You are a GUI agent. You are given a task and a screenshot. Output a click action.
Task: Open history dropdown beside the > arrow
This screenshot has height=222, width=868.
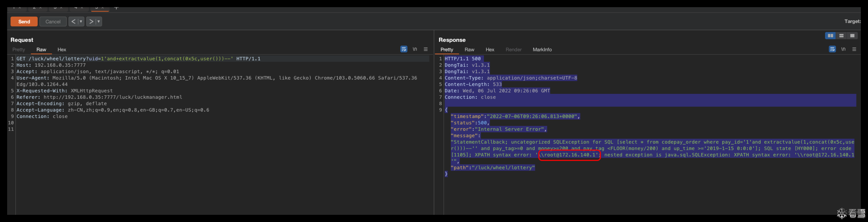tap(99, 22)
